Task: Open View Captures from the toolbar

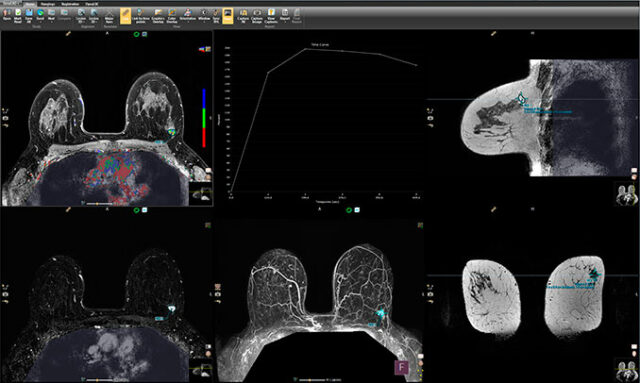Action: pyautogui.click(x=271, y=16)
